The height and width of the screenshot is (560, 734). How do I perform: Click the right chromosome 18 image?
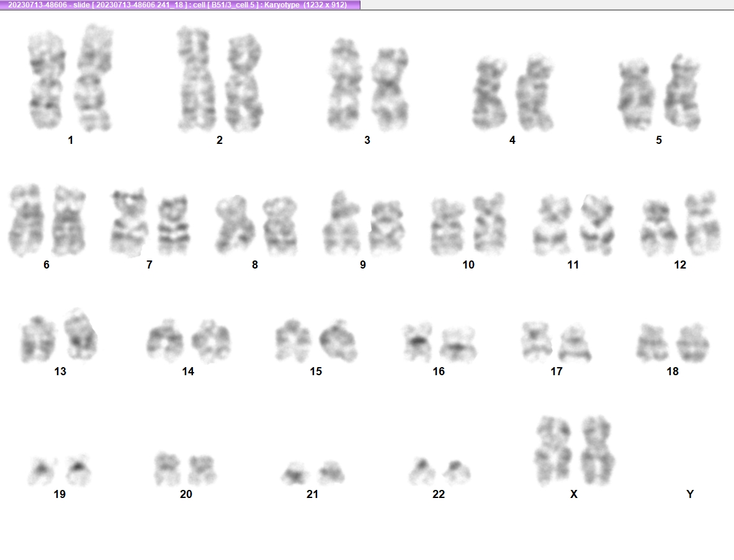tap(693, 342)
